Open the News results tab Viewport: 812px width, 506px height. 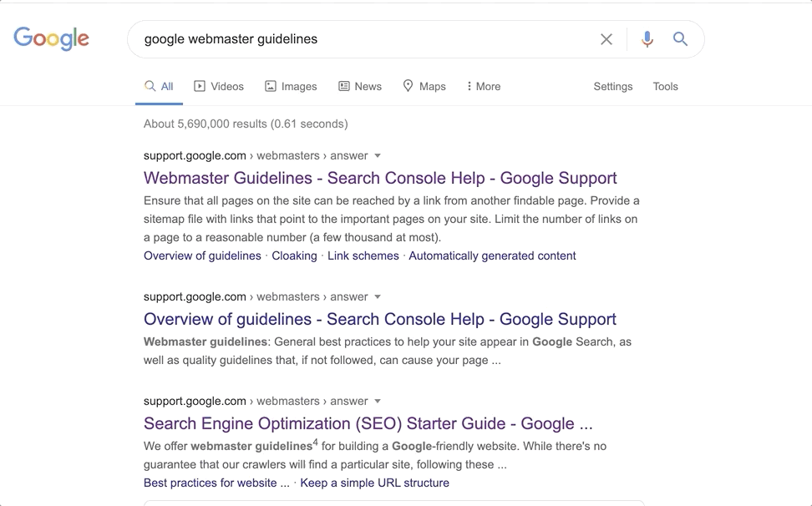360,86
